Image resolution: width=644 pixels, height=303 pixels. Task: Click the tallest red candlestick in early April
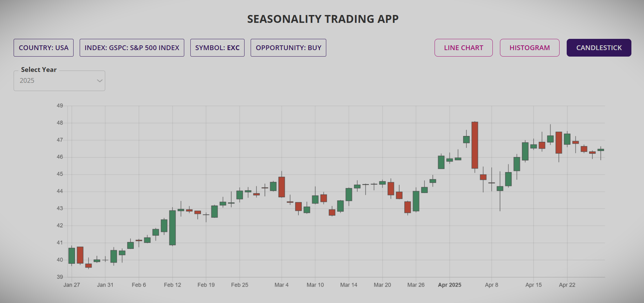[x=474, y=145]
